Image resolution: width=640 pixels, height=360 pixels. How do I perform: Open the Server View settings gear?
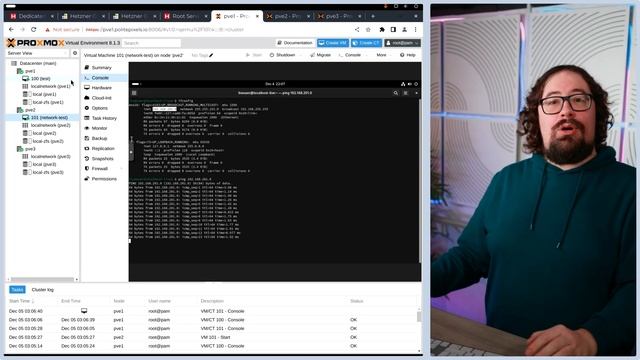click(x=75, y=53)
